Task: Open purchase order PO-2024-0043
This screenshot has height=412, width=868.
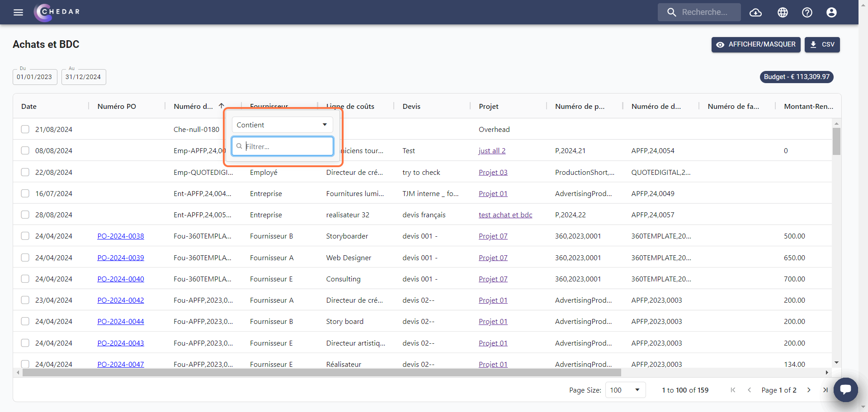Action: point(121,343)
